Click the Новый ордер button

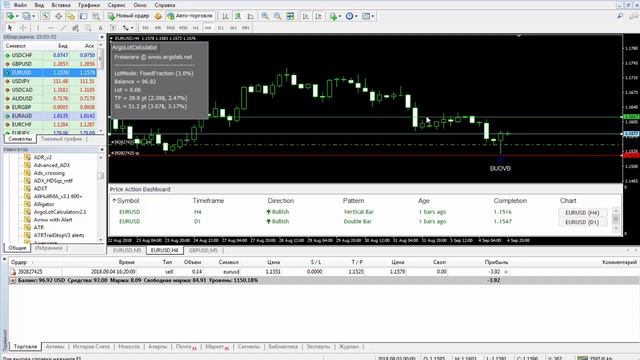click(x=128, y=16)
